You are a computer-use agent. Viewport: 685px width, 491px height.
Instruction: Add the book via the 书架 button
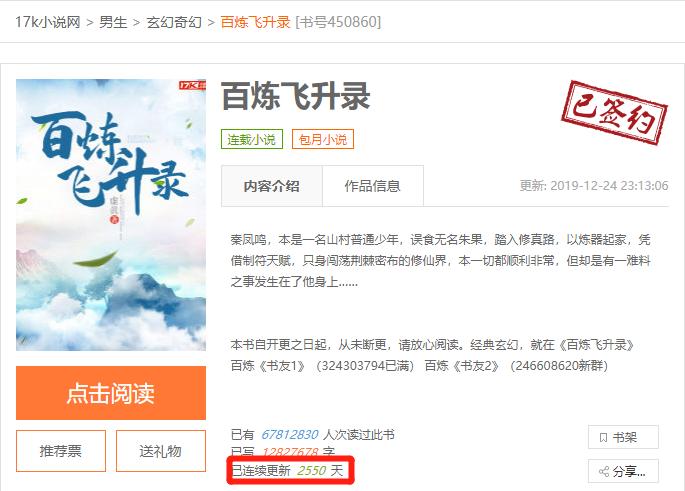pos(623,437)
